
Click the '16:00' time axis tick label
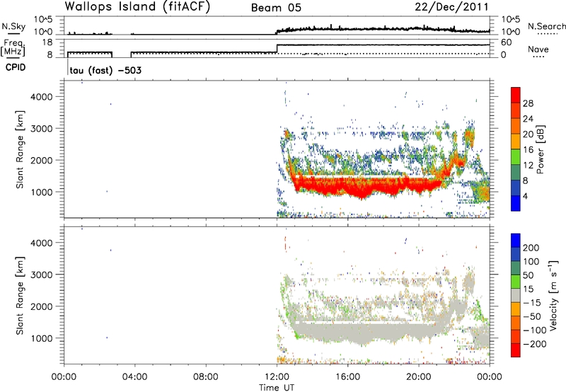[347, 377]
